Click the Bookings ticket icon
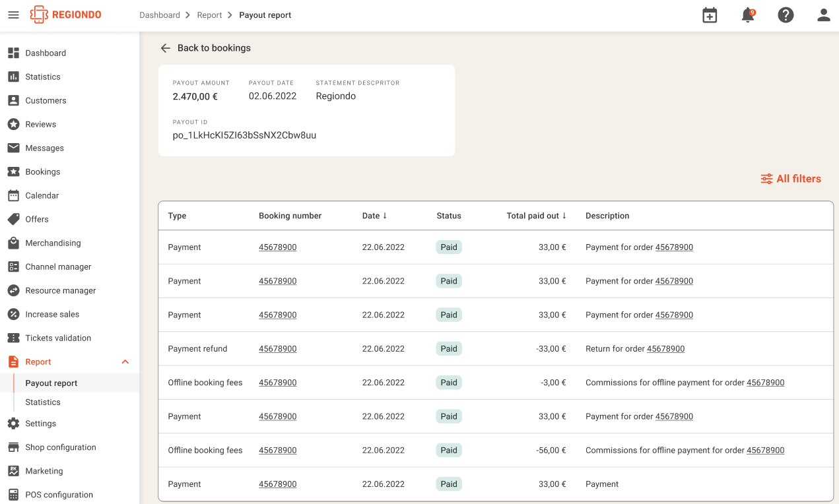This screenshot has width=839, height=504. (x=13, y=172)
